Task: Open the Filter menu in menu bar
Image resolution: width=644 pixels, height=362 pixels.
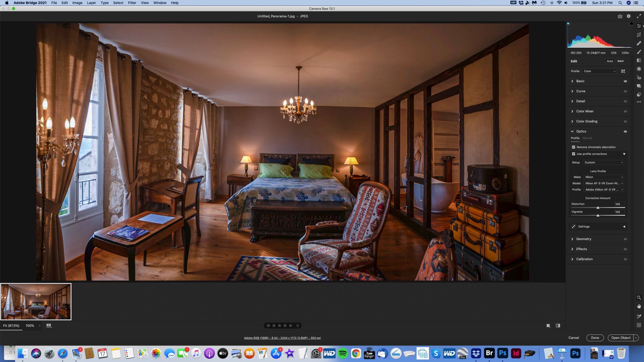Action: pyautogui.click(x=132, y=3)
